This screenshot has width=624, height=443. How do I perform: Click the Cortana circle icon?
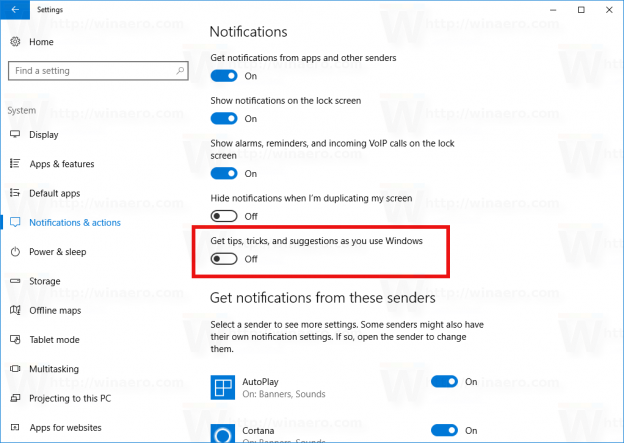222,434
